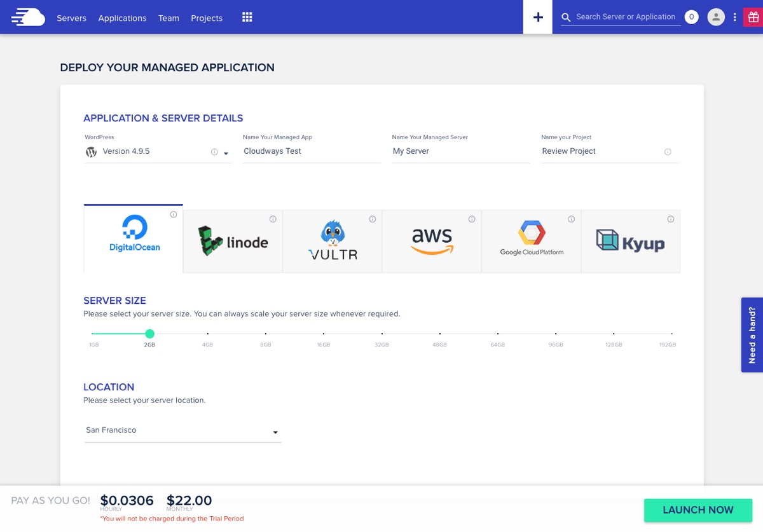The width and height of the screenshot is (763, 532).
Task: Open the WordPress version dropdown
Action: (x=226, y=153)
